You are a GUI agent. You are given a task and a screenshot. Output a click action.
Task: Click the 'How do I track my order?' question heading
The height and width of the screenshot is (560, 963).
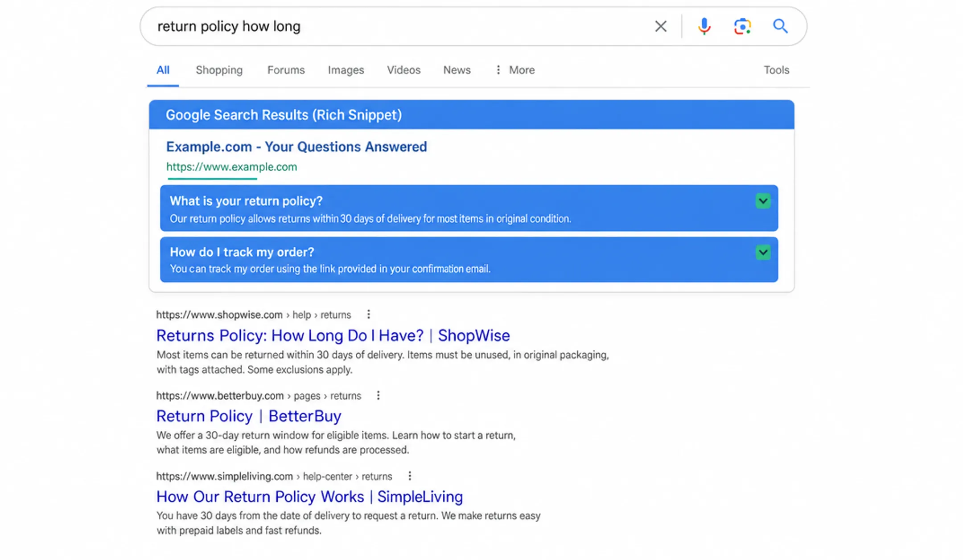(x=242, y=252)
